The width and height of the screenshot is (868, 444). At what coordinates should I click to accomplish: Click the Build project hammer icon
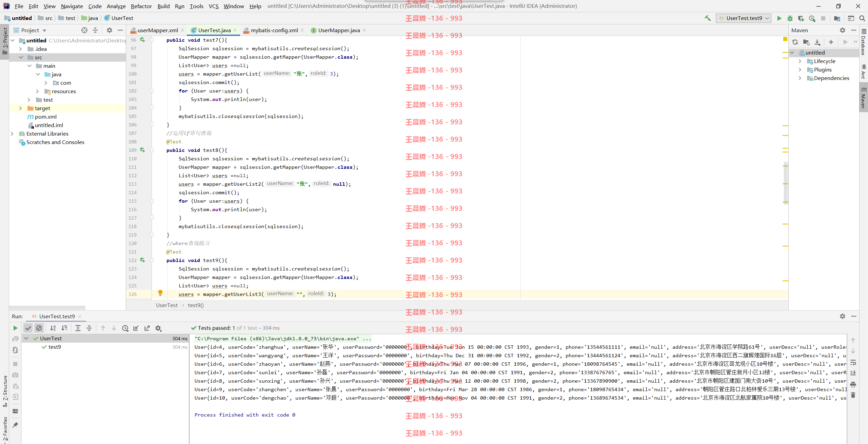tap(708, 18)
